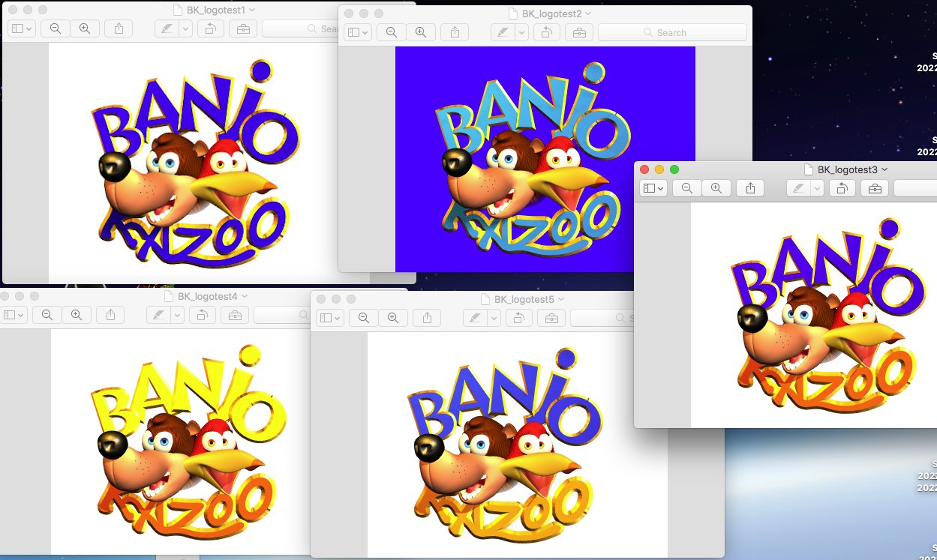Zoom in on the BK_logotest2 window

tap(420, 32)
